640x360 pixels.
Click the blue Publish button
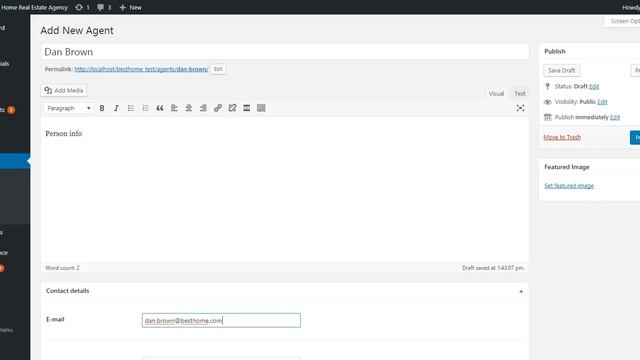(x=635, y=138)
